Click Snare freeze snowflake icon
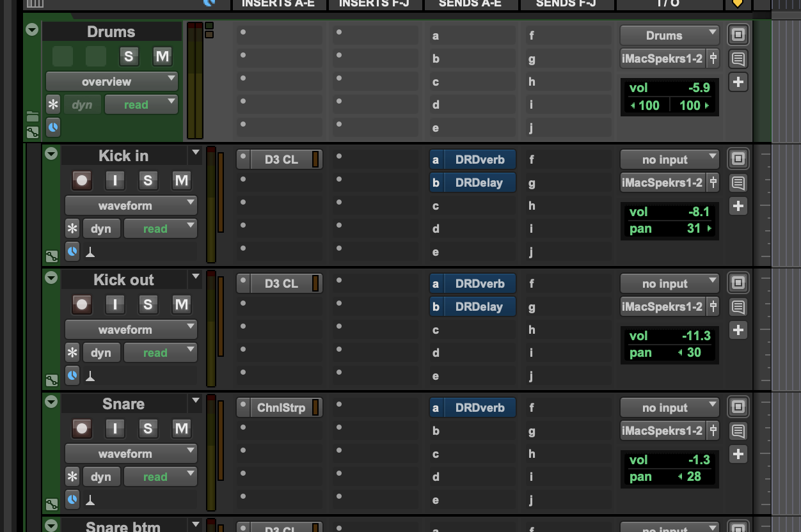Screen dimensions: 801x532 point(72,477)
